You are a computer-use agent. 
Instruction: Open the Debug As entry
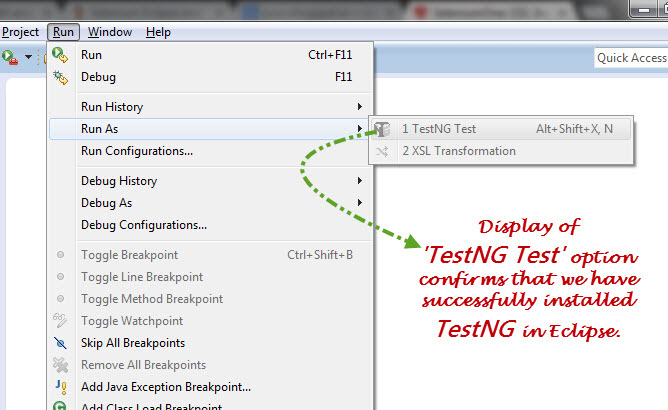coord(211,203)
